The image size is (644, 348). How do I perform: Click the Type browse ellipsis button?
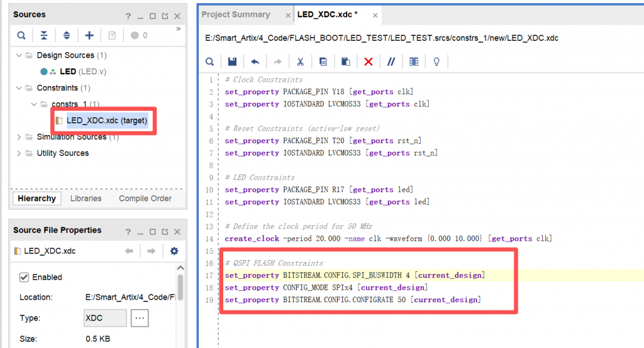140,318
